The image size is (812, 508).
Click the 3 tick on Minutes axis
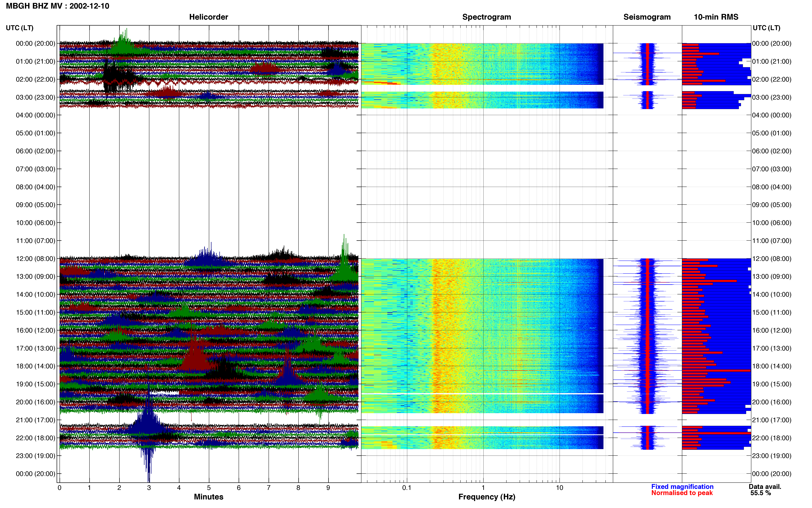(149, 488)
